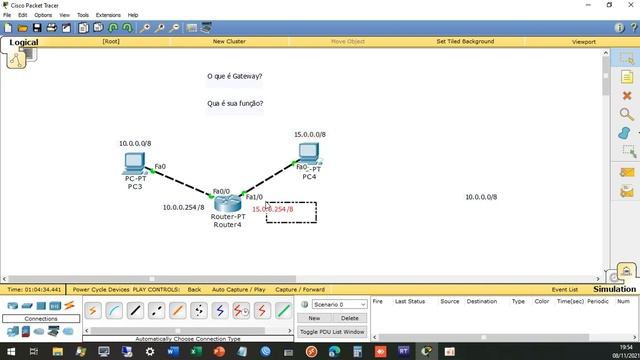The image size is (640, 360).
Task: Choose Copper Cross-Over dashed cable
Action: click(156, 311)
